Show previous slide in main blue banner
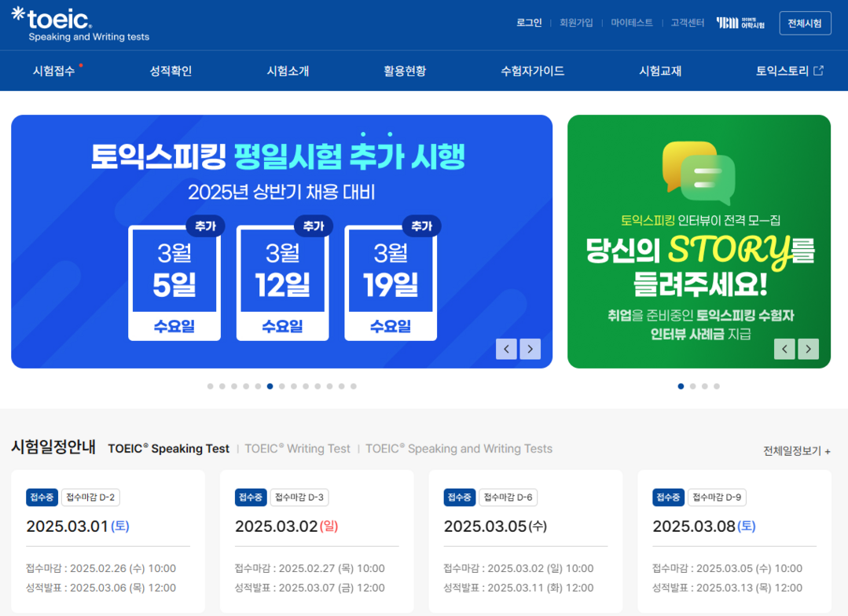Viewport: 848px width, 616px height. pos(506,349)
